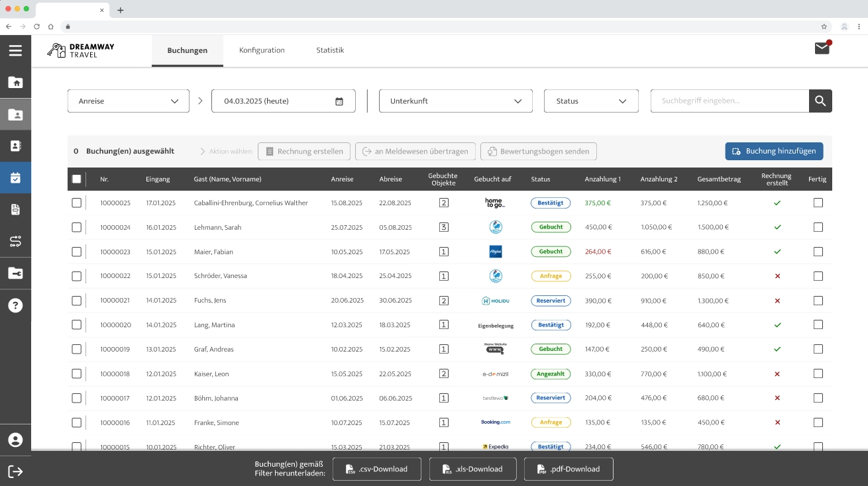Open the user profile icon in the sidebar

tap(15, 440)
